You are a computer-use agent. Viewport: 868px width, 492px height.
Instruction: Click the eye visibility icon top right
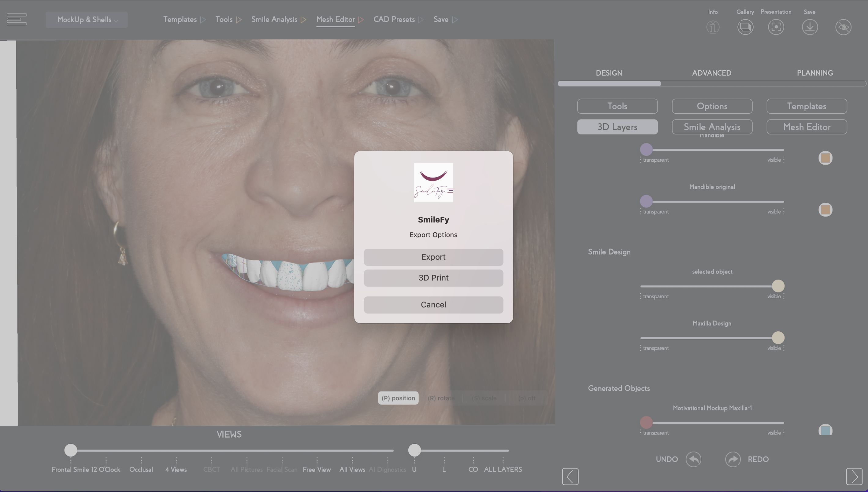coord(843,27)
